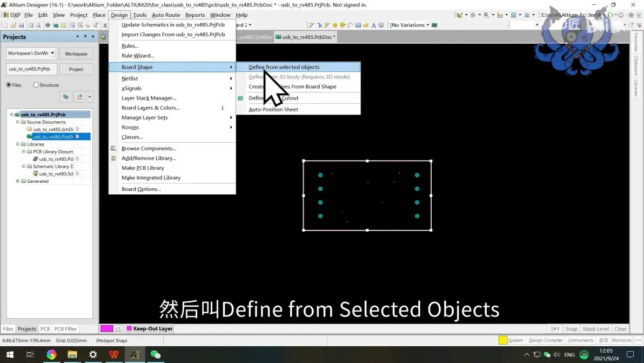This screenshot has height=363, width=644.
Task: Open the No Variations dropdown
Action: pyautogui.click(x=409, y=25)
